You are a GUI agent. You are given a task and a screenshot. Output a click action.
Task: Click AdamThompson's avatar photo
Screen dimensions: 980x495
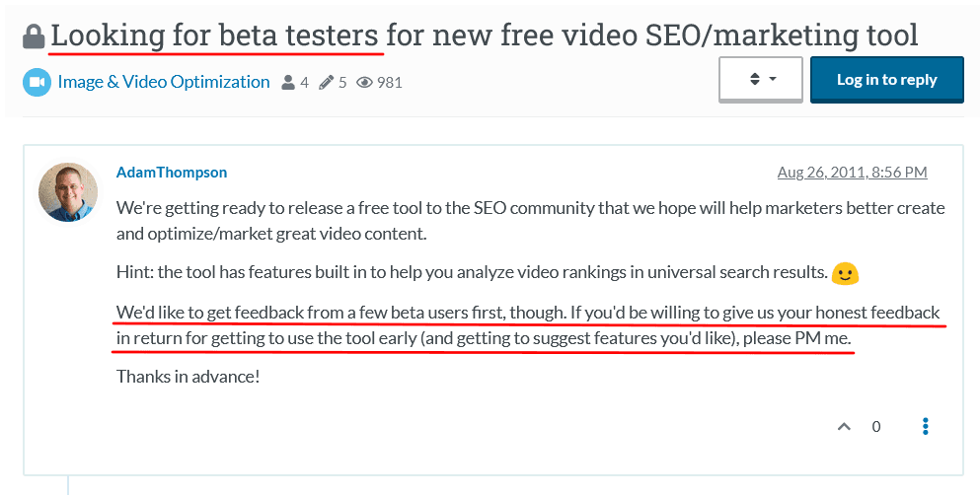[68, 191]
